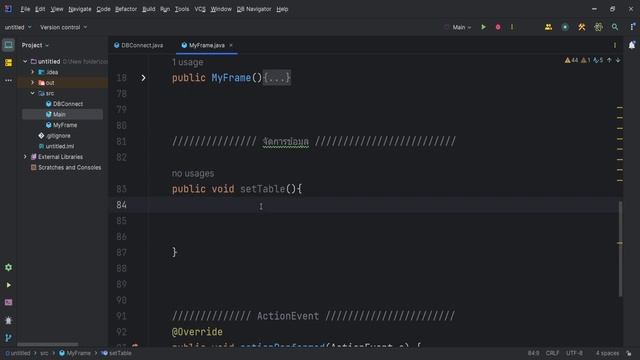Select Main class in project tree
The height and width of the screenshot is (360, 640).
[x=56, y=114]
